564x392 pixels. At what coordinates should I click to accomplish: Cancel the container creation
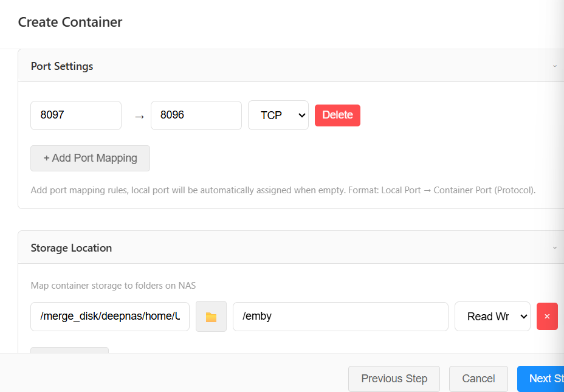click(x=478, y=379)
